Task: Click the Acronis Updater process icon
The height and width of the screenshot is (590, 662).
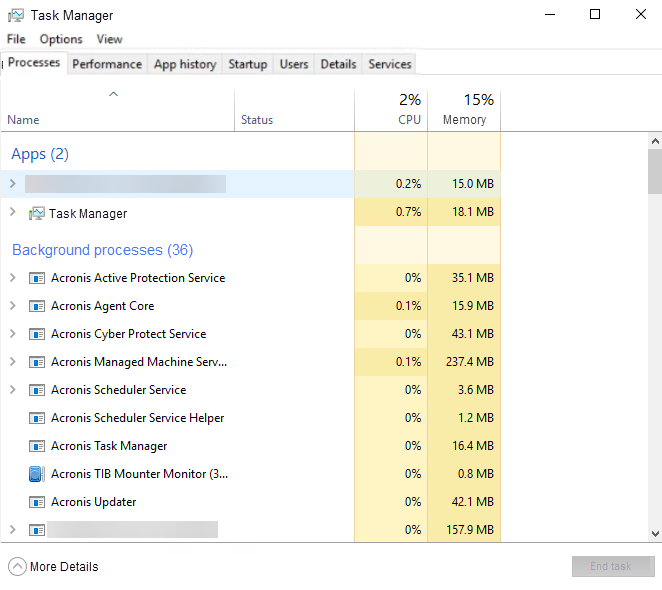Action: pyautogui.click(x=37, y=502)
